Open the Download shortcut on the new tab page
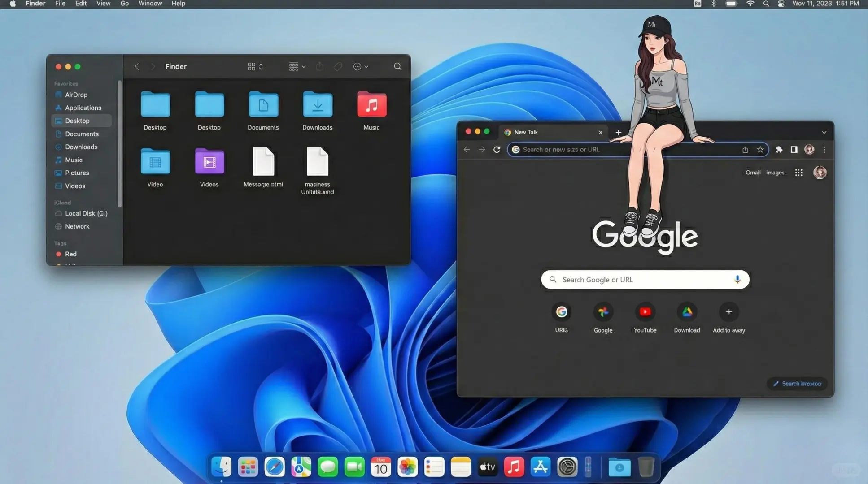Image resolution: width=868 pixels, height=484 pixels. (x=687, y=312)
